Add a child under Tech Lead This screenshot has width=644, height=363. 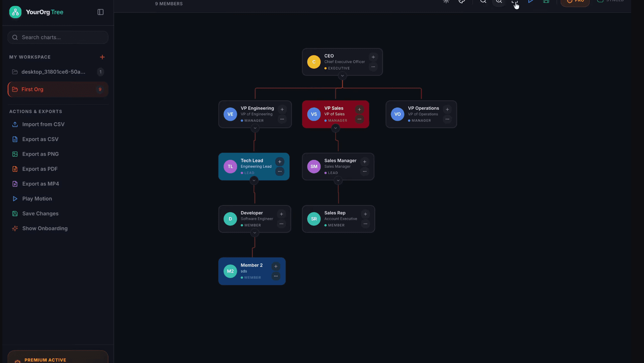coord(280,162)
